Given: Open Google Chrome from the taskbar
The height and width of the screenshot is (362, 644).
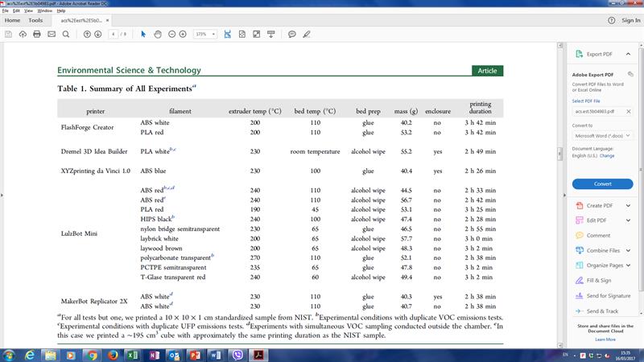Looking at the screenshot, I should coord(92,355).
